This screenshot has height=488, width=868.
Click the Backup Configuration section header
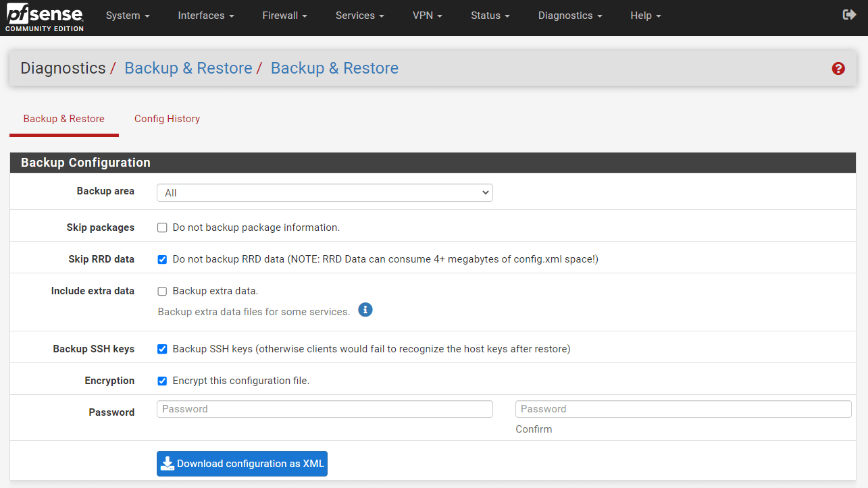[433, 163]
